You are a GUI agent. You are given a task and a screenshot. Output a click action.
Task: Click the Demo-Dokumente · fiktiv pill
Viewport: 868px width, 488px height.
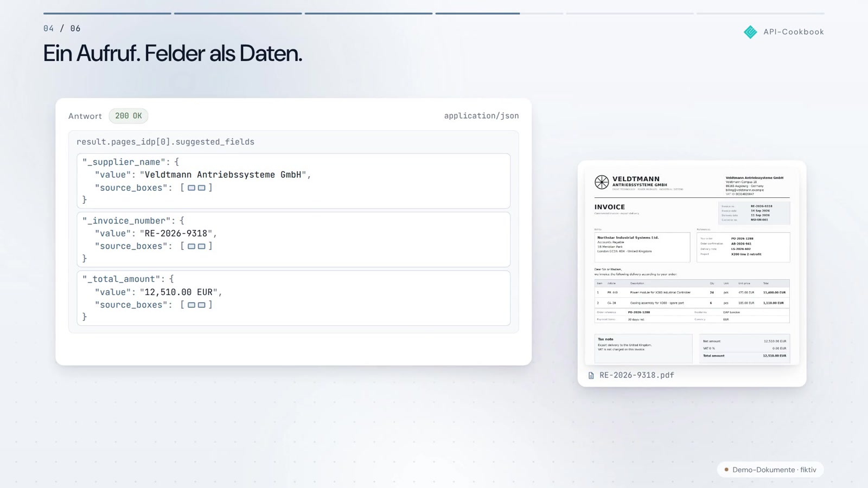(x=770, y=470)
